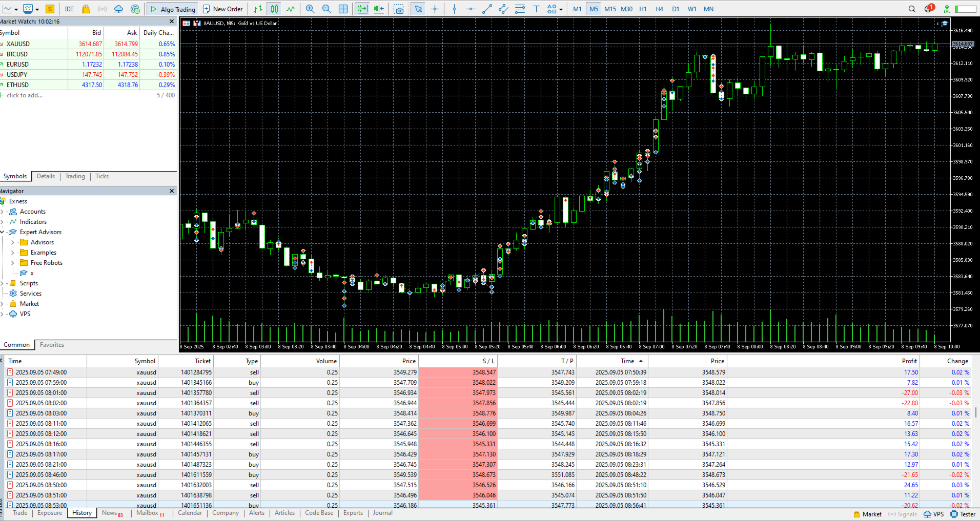Image resolution: width=980 pixels, height=521 pixels.
Task: Open the Services item in Navigator
Action: [31, 294]
